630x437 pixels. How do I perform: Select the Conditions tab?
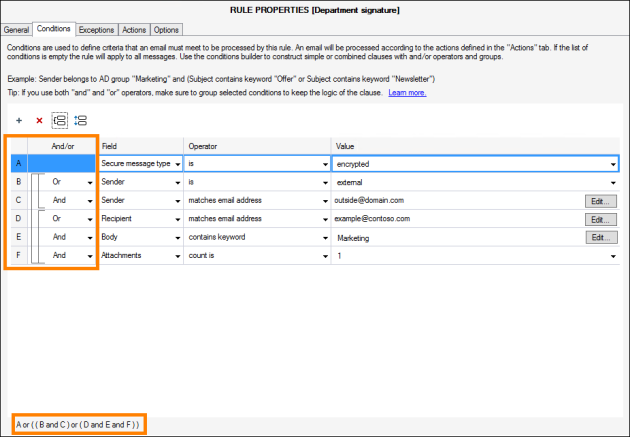coord(53,29)
